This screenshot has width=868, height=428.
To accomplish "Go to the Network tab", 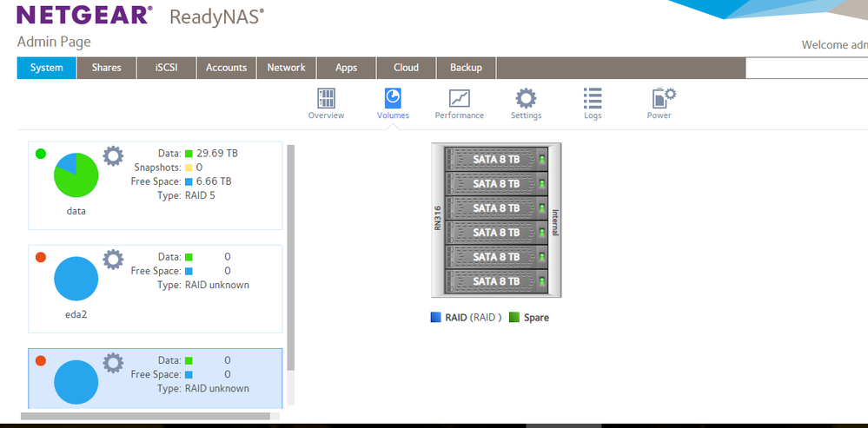I will click(x=286, y=68).
